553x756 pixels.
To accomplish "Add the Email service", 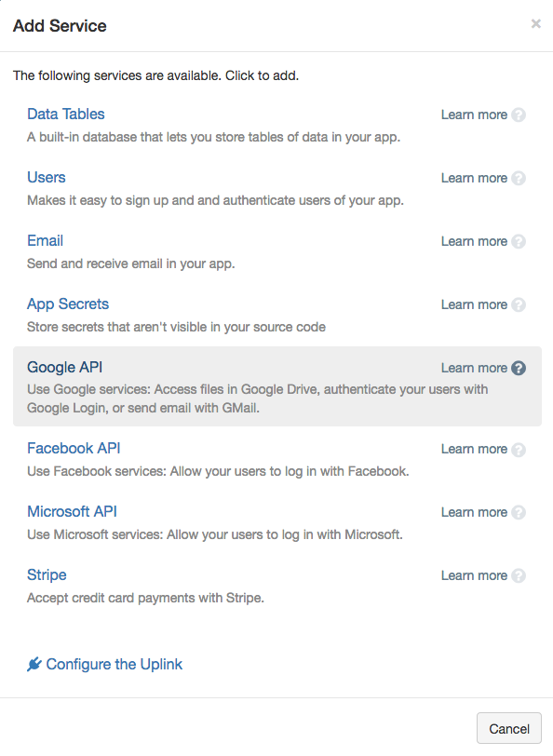I will point(45,240).
